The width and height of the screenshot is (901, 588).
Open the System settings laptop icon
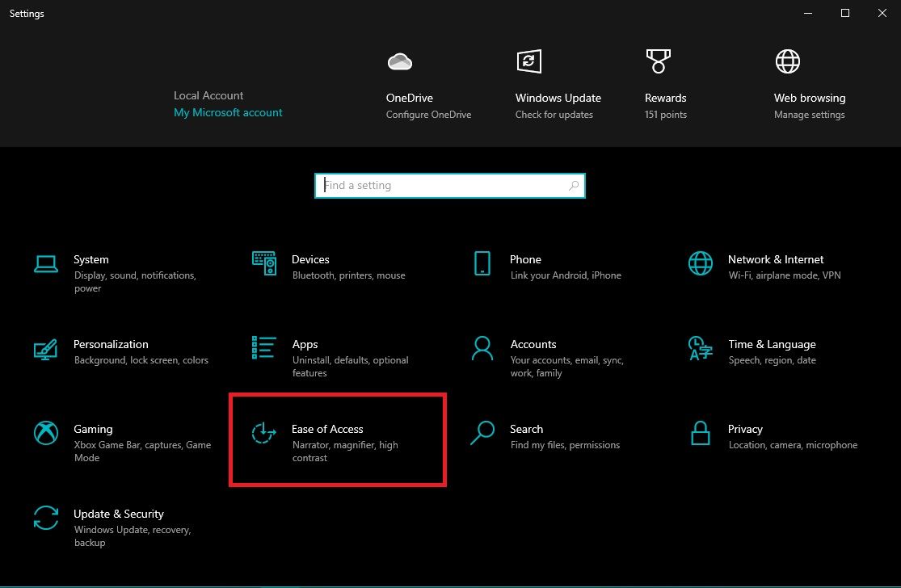click(x=46, y=264)
